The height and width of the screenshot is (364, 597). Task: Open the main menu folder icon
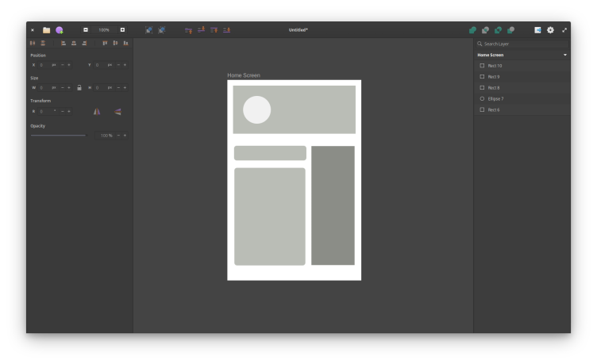click(46, 30)
